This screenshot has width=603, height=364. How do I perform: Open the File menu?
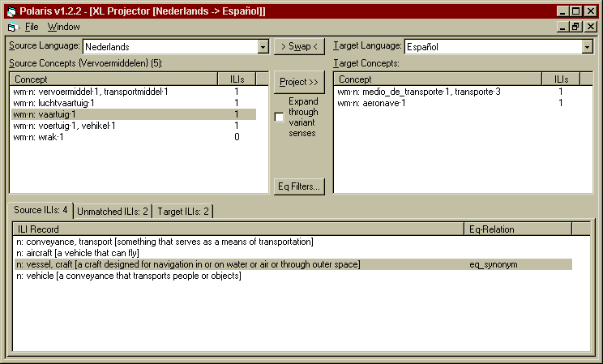pyautogui.click(x=32, y=27)
